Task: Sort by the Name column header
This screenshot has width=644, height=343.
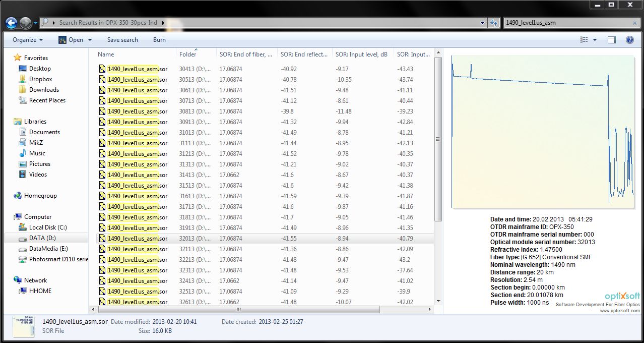Action: click(106, 54)
